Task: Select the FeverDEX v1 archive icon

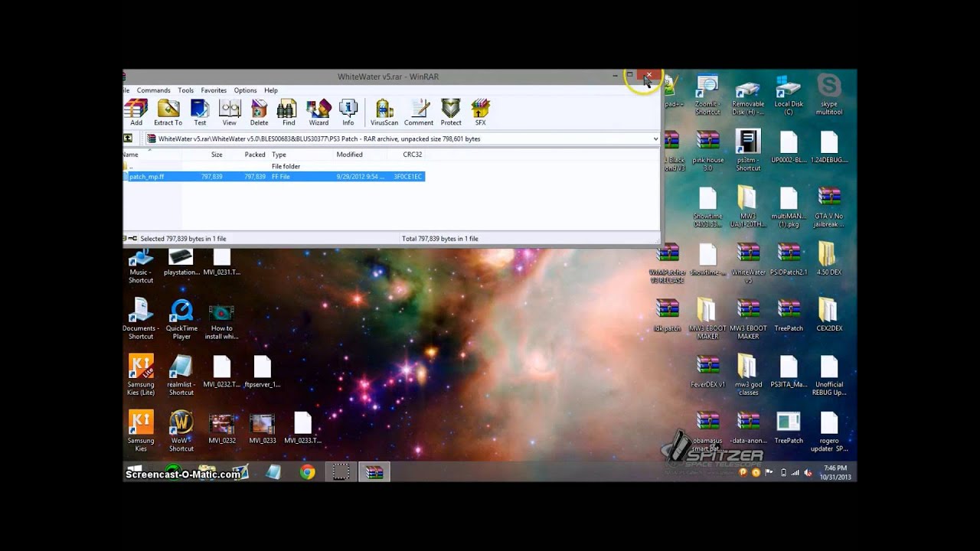Action: (707, 371)
